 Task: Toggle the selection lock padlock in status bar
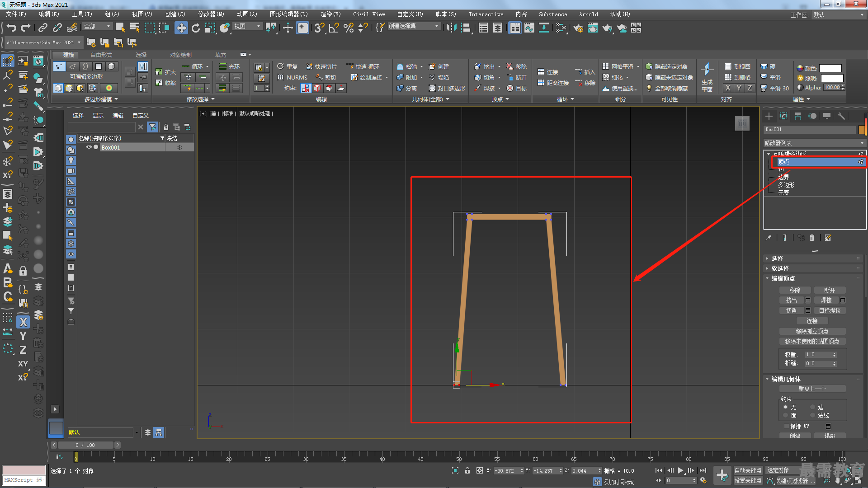(467, 470)
